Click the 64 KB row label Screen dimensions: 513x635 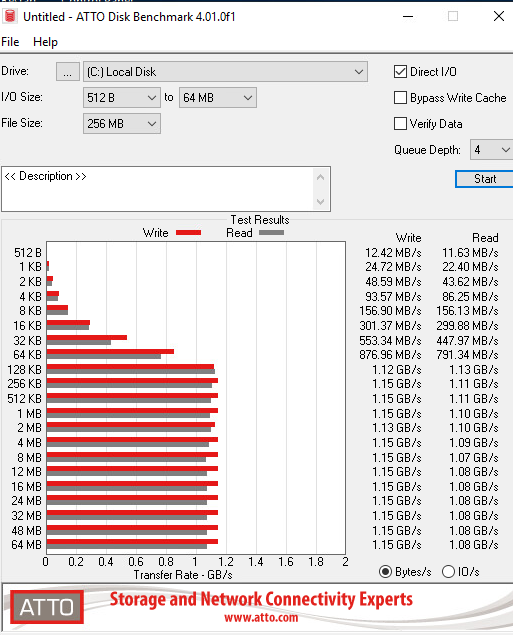27,355
